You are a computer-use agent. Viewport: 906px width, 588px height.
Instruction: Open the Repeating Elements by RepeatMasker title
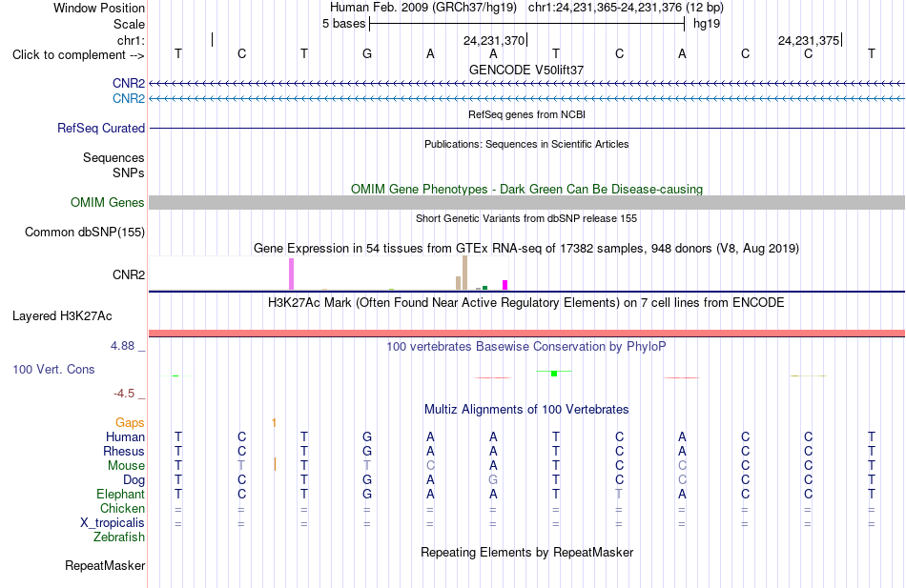coord(526,552)
